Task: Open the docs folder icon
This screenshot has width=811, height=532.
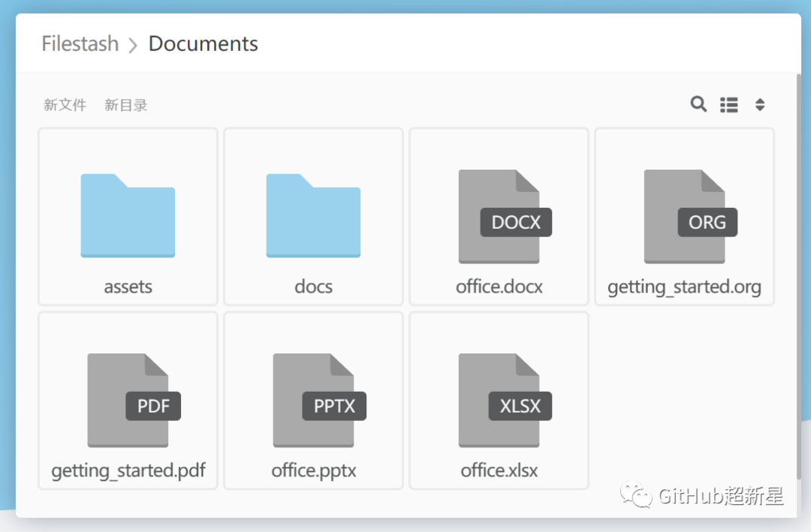Action: tap(313, 215)
